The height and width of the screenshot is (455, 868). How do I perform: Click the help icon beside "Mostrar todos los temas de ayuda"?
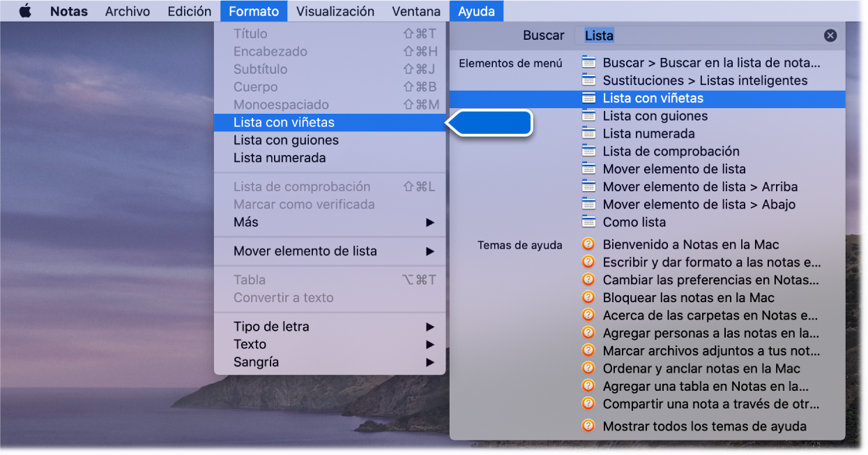tap(588, 426)
